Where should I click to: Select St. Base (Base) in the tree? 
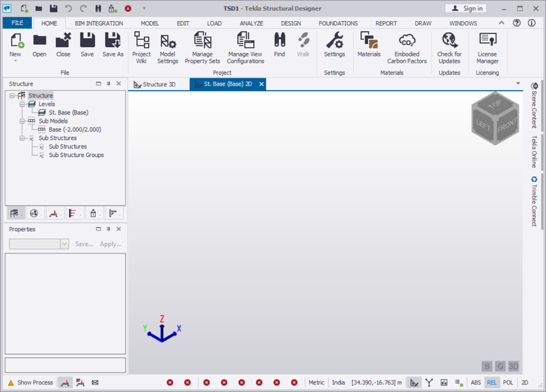pos(68,112)
